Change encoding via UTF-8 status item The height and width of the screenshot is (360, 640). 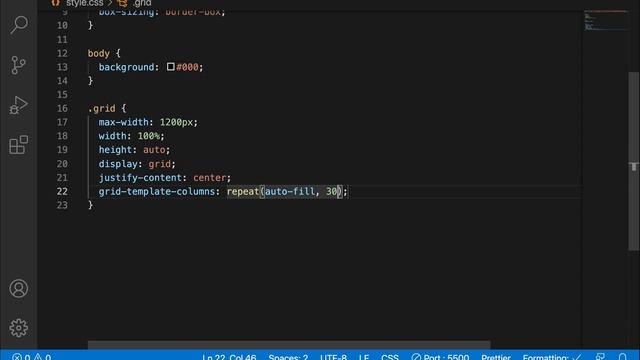pos(333,357)
